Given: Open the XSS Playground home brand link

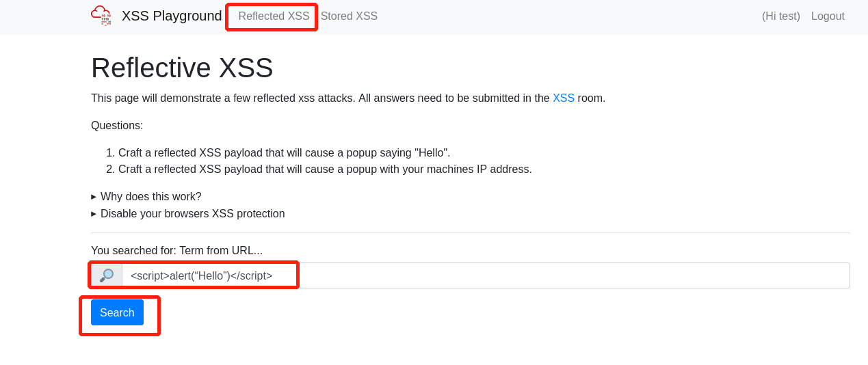Looking at the screenshot, I should [x=172, y=16].
